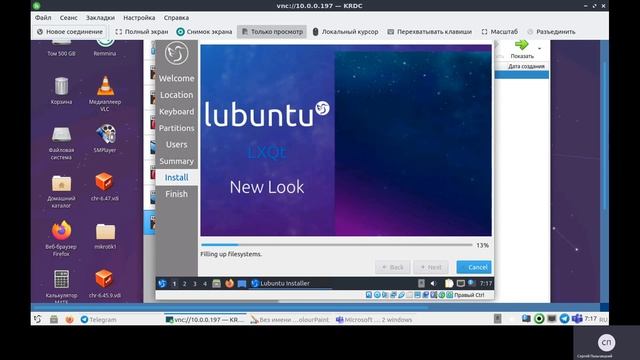Select the Keyboard step in installer sidebar
640x360 pixels.
point(176,111)
